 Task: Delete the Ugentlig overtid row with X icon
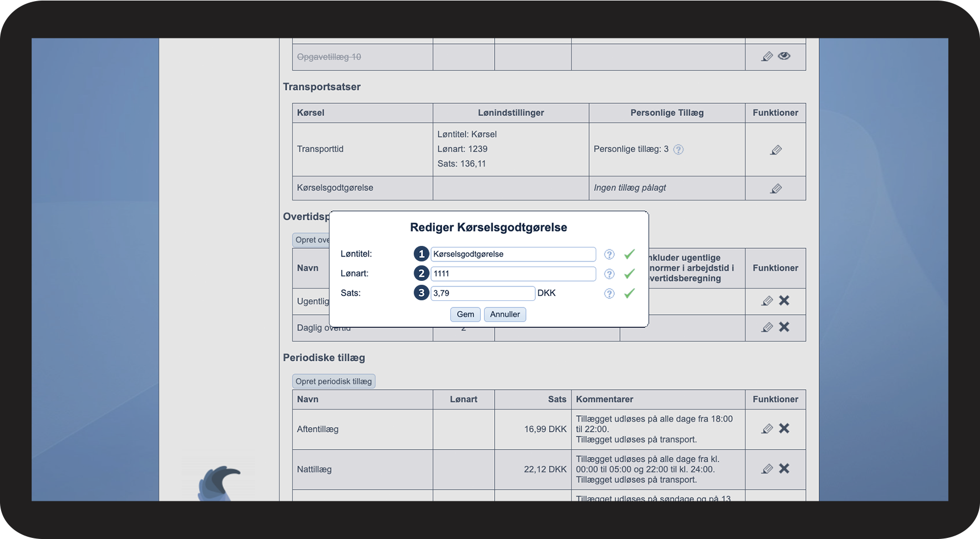pos(784,300)
